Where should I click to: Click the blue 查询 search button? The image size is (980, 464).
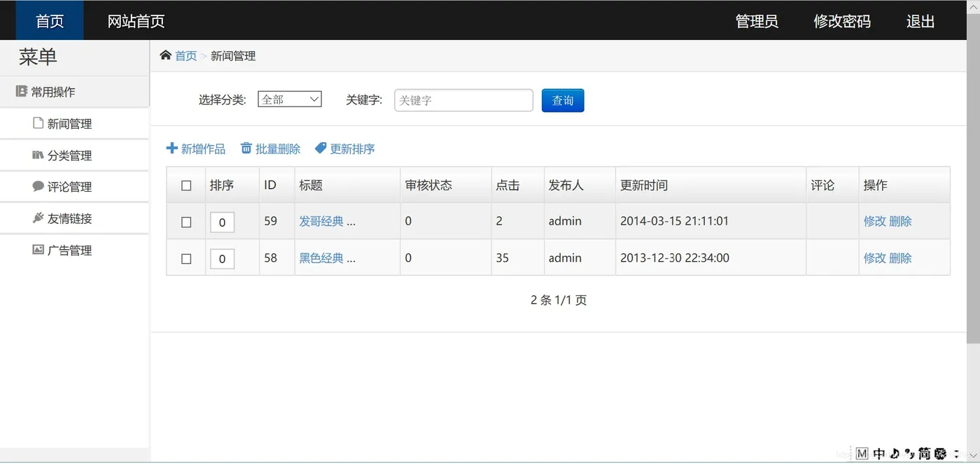pos(563,100)
